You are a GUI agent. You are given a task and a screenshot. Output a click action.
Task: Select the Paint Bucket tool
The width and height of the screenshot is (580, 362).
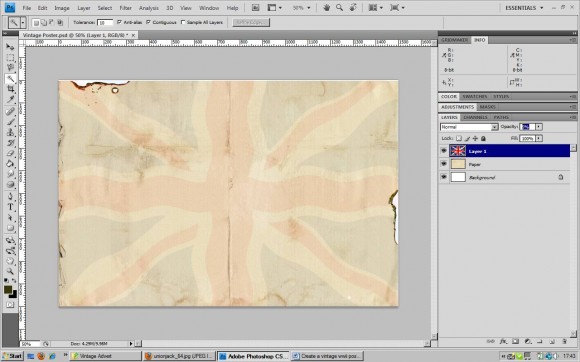10,163
